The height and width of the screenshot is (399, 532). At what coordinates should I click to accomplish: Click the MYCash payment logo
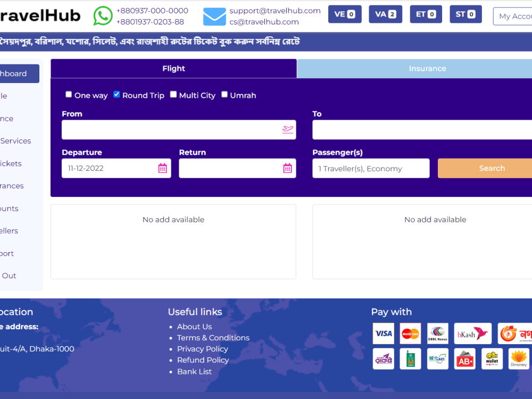pyautogui.click(x=438, y=359)
